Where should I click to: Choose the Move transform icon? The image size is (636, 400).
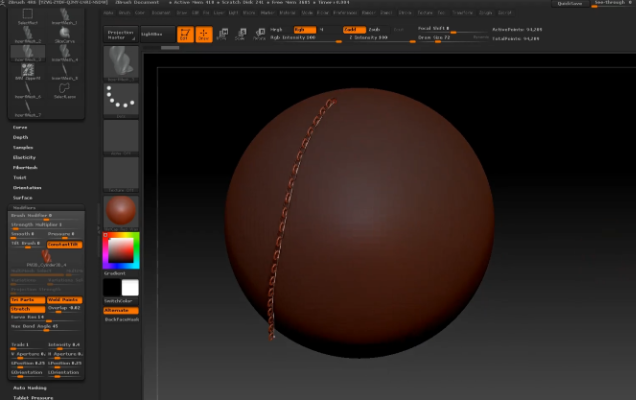[222, 34]
